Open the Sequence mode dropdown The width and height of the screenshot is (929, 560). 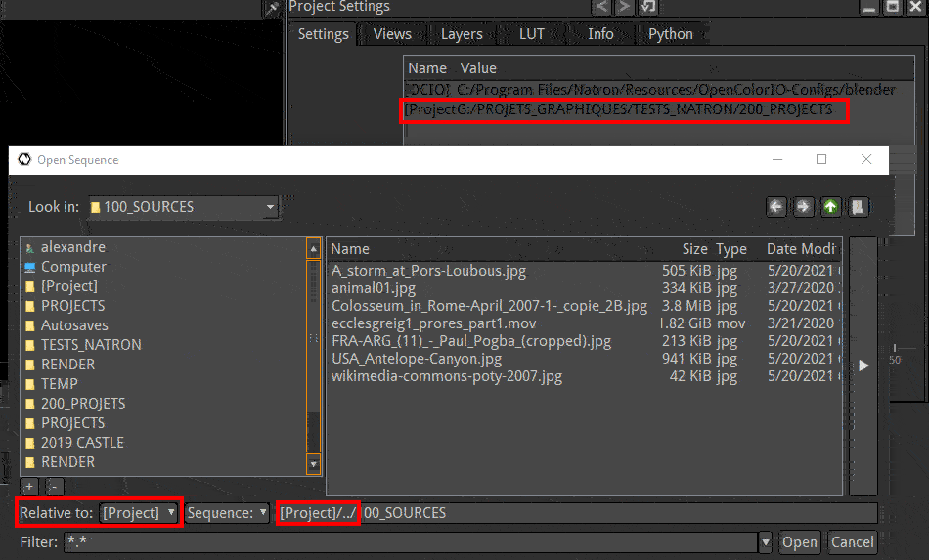point(228,513)
